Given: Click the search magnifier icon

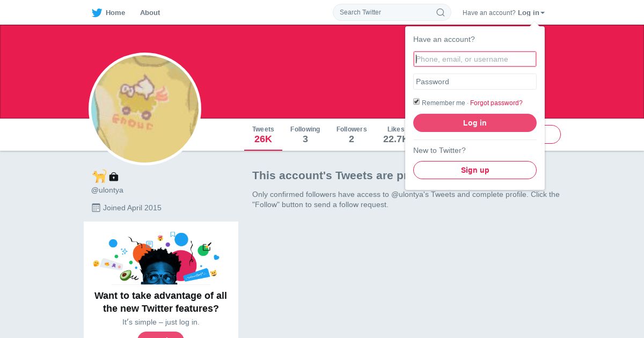Looking at the screenshot, I should coord(440,12).
